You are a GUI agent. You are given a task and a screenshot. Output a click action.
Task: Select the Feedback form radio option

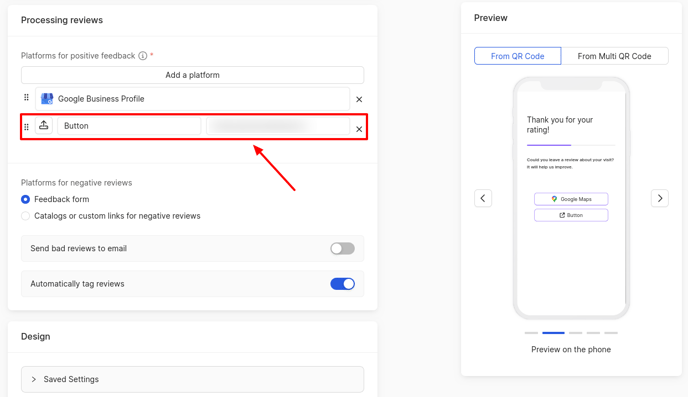(x=25, y=200)
